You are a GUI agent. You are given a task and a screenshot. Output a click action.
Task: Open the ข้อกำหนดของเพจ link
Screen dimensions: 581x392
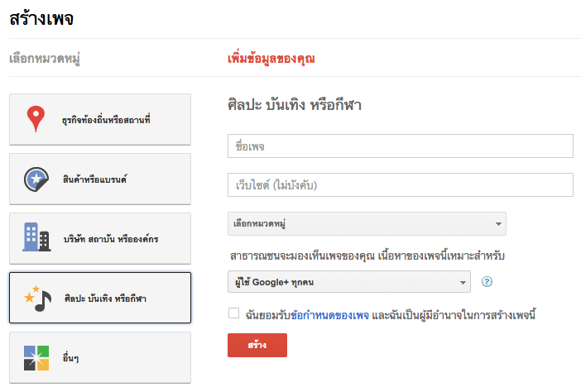coord(329,315)
